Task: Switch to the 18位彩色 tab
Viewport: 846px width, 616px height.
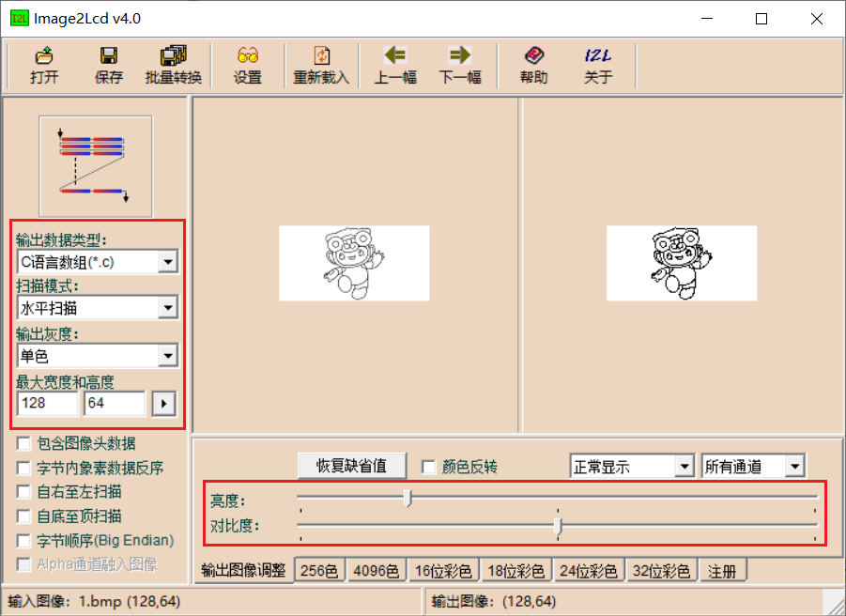Action: click(x=516, y=571)
